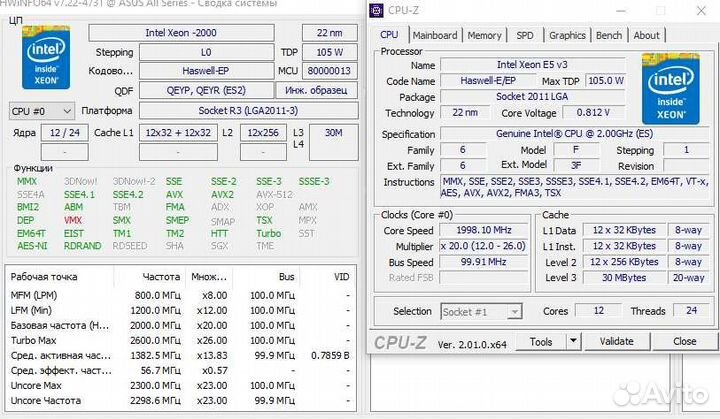Click the Bus Speed value 99.91 MHz

(484, 262)
